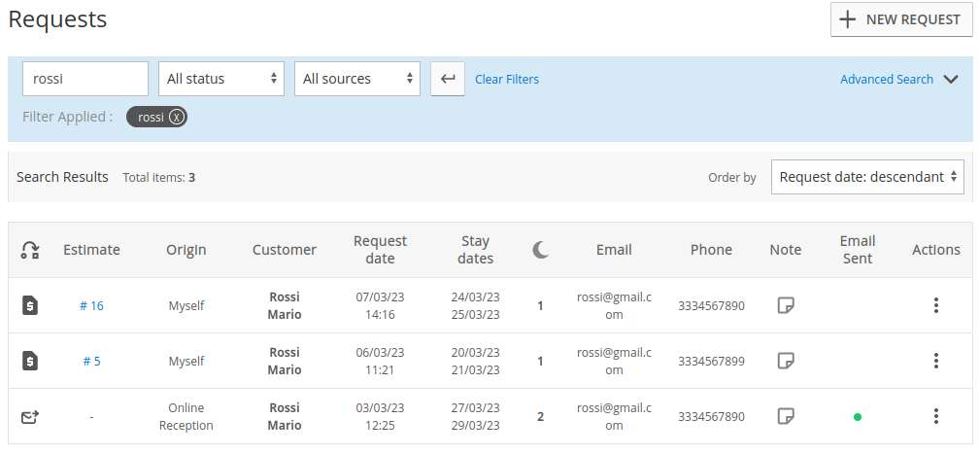Click the green Email Sent status dot
This screenshot has height=454, width=980.
(858, 417)
